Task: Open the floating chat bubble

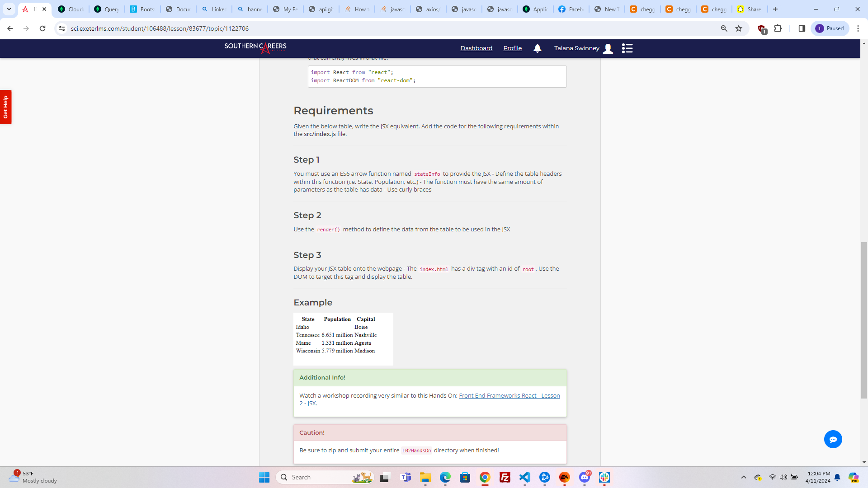Action: click(833, 439)
